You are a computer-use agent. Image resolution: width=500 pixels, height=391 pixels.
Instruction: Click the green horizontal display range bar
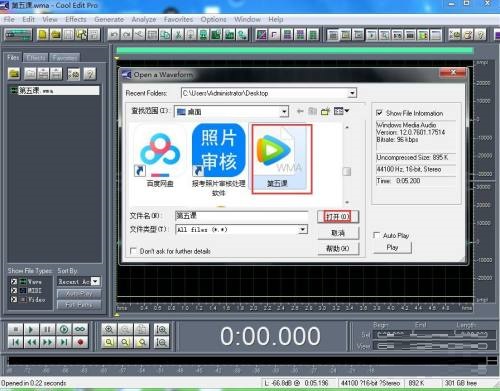295,51
